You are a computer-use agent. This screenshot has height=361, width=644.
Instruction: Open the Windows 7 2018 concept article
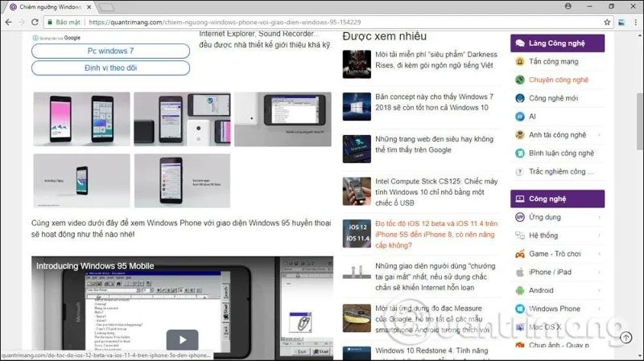[x=434, y=102]
